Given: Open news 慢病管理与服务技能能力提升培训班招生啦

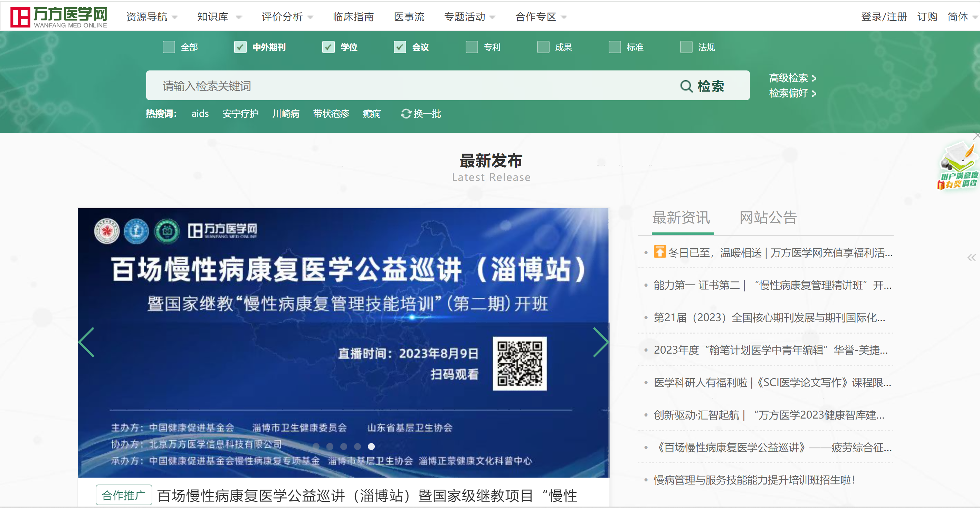Looking at the screenshot, I should click(x=754, y=480).
